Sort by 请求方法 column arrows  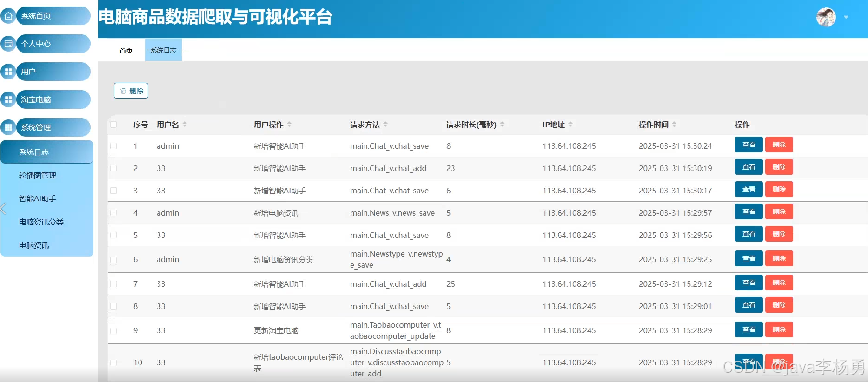pos(385,125)
